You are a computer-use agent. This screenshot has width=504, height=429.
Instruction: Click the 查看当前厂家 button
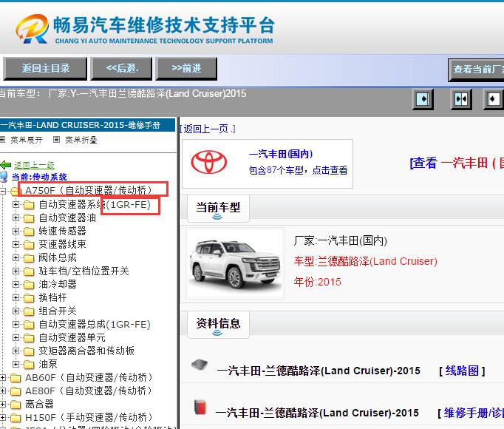point(476,70)
